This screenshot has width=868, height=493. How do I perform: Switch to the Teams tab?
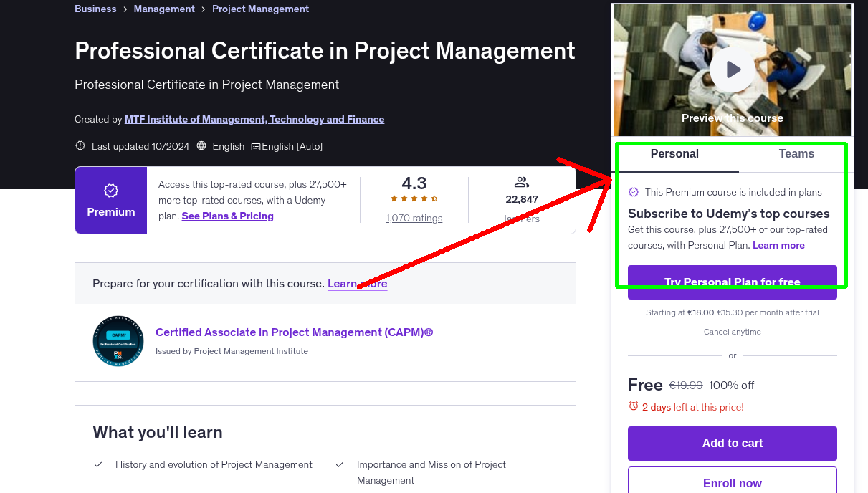coord(796,154)
